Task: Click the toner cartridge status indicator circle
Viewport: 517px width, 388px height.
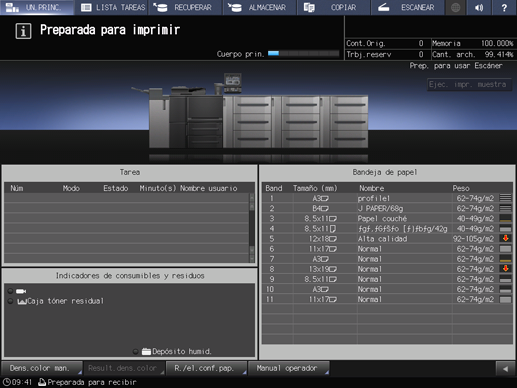Action: (x=10, y=291)
